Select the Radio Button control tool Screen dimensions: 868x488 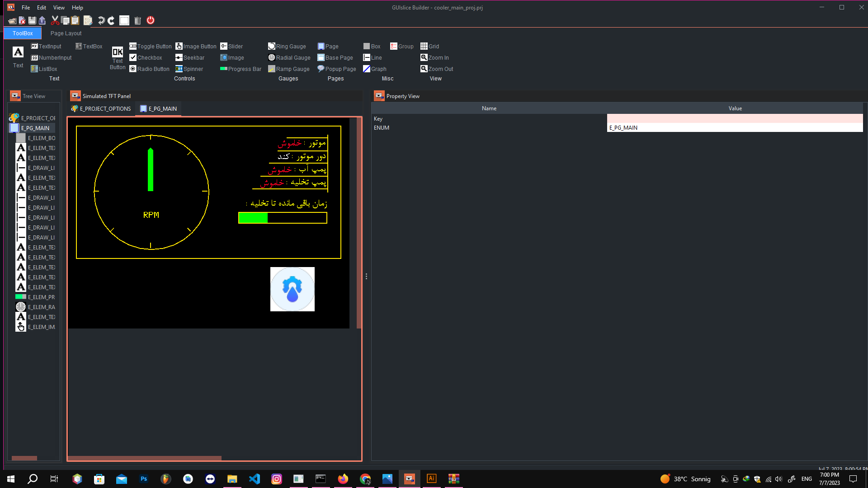point(149,69)
